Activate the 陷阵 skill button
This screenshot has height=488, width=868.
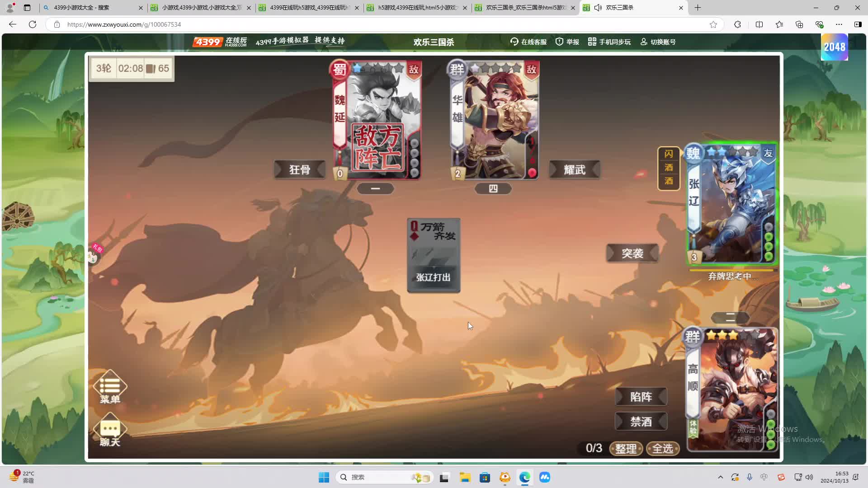click(641, 396)
